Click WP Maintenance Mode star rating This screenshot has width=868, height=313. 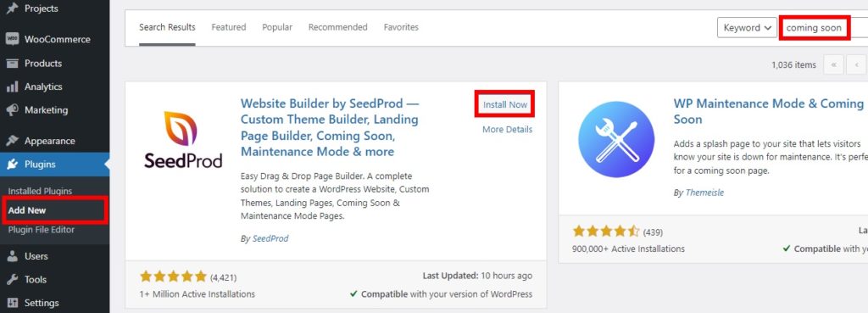[x=606, y=231]
